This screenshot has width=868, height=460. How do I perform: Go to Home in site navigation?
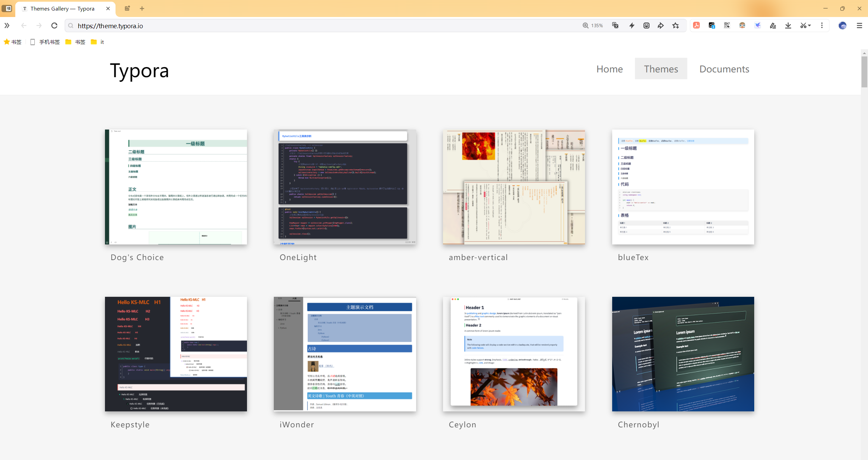point(609,69)
